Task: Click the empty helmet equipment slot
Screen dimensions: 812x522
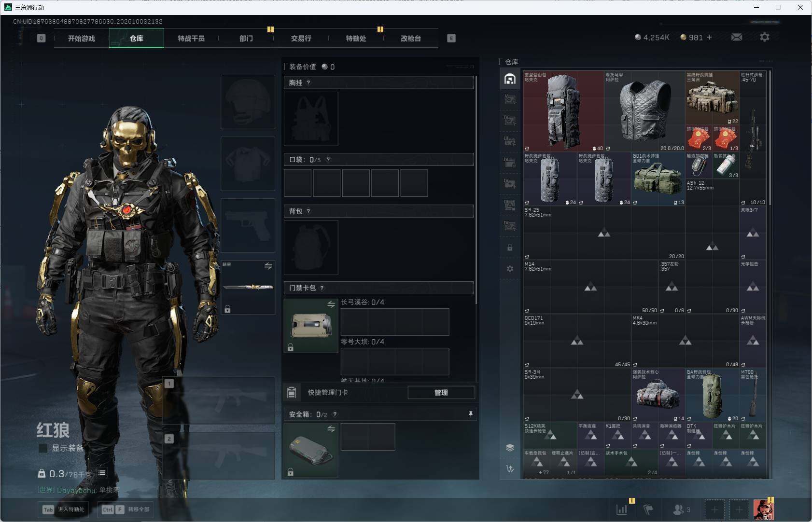Action: pos(248,102)
